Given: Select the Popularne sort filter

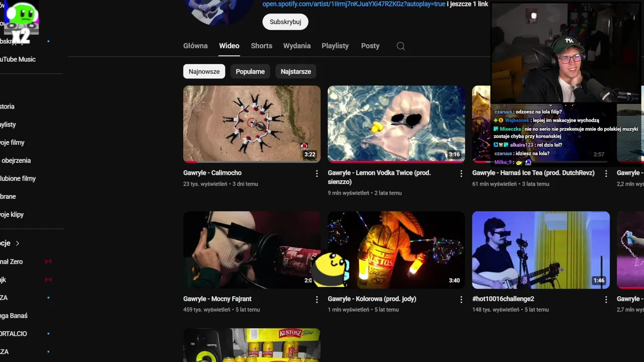Looking at the screenshot, I should tap(250, 71).
